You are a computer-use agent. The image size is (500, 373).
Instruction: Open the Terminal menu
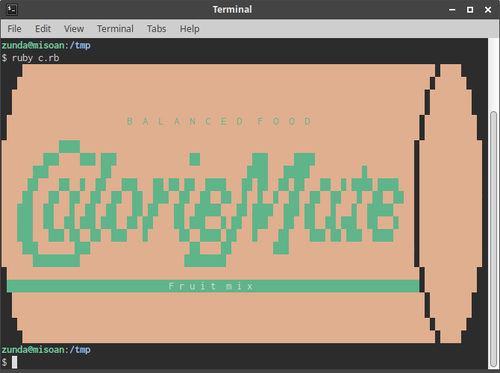point(115,29)
